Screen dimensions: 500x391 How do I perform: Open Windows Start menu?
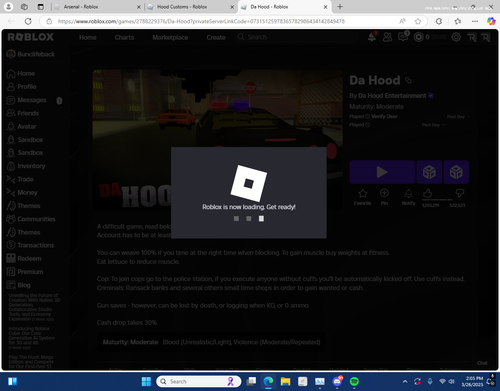146,381
